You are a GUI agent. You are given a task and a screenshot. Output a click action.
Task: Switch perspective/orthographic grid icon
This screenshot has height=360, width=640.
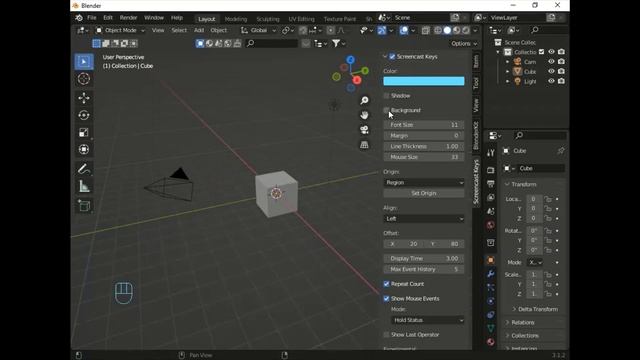(364, 145)
